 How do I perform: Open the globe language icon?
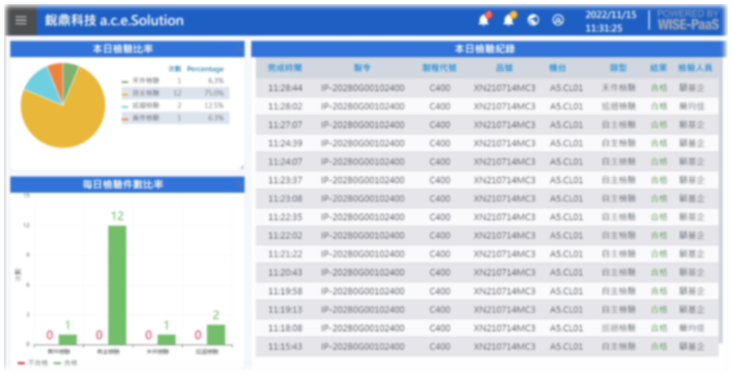coord(533,20)
